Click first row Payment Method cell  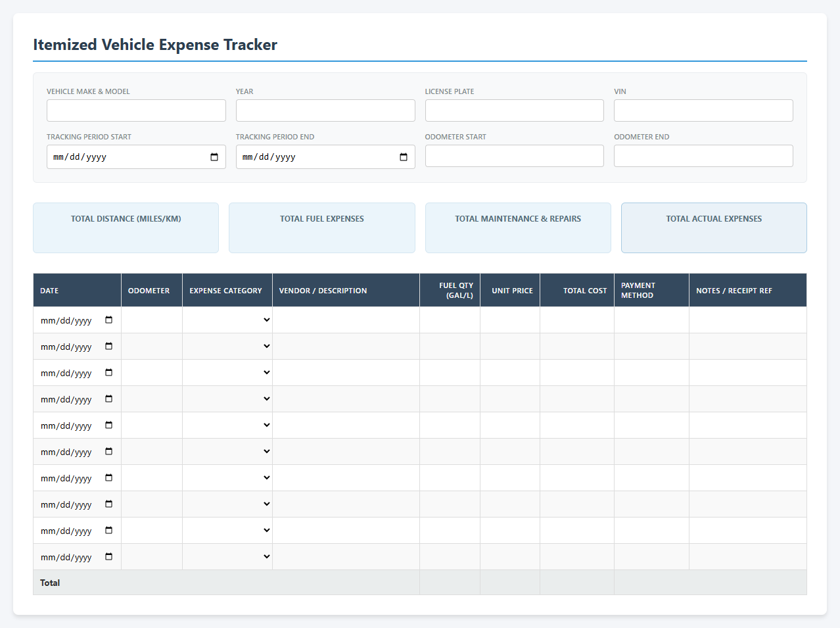tap(651, 320)
